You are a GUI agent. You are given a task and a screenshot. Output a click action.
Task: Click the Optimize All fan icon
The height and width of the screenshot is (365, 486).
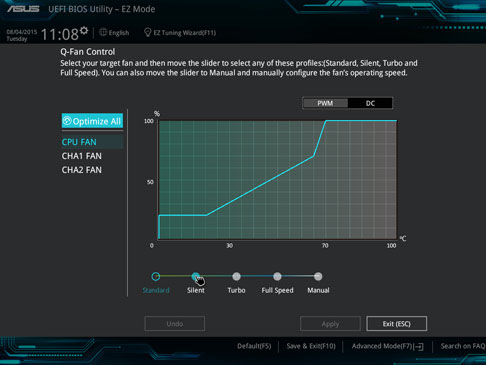(67, 121)
